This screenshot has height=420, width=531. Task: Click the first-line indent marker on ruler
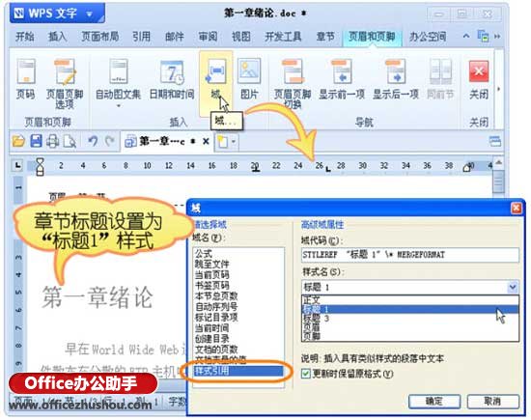(40, 160)
